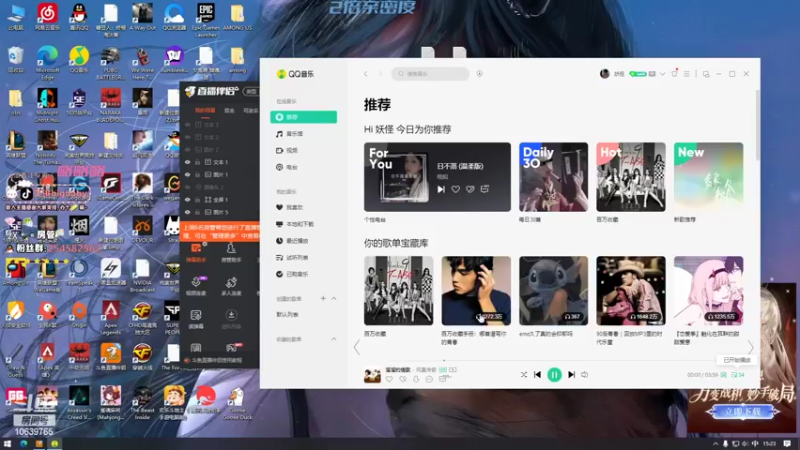Toggle visibility of 图片 1 layer

coord(188,174)
